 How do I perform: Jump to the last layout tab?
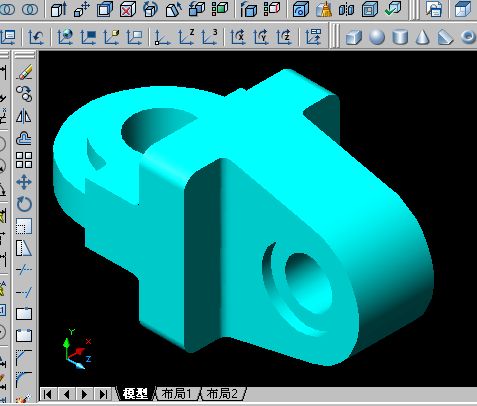[x=103, y=394]
